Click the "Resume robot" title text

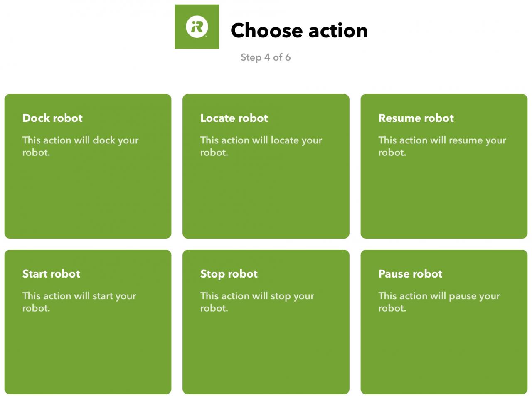[x=416, y=118]
